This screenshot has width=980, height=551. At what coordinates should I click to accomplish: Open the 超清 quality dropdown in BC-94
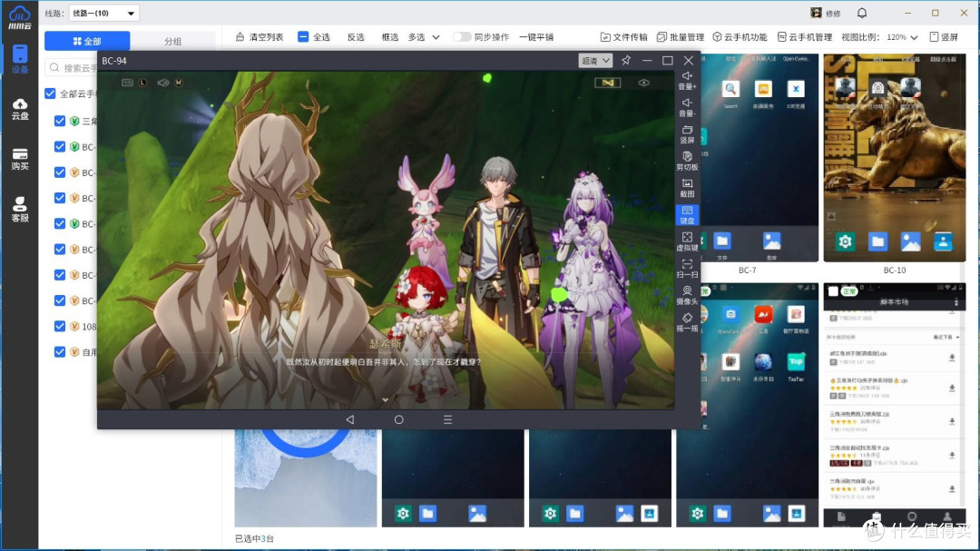click(595, 61)
